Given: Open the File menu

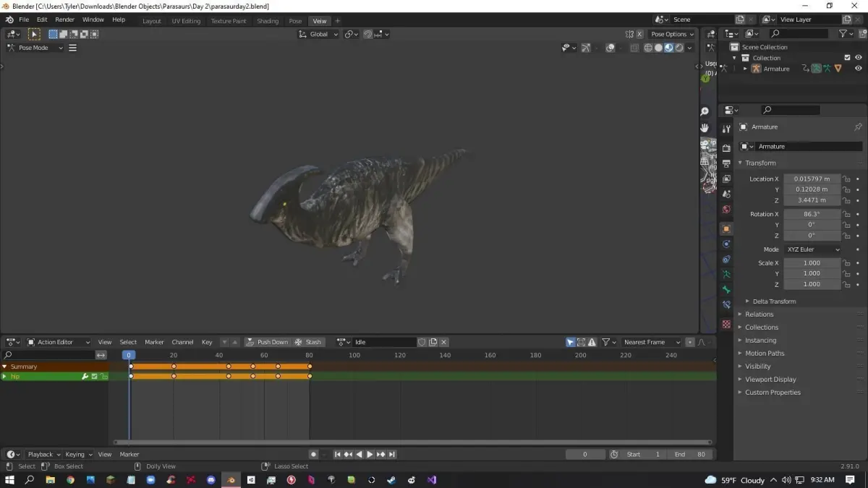Looking at the screenshot, I should click(x=24, y=20).
